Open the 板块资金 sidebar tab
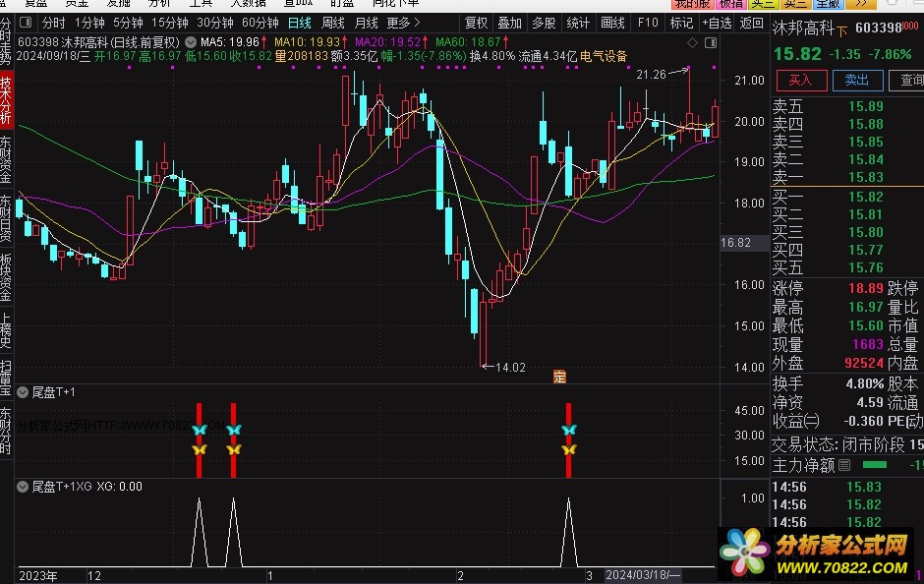 [6, 277]
